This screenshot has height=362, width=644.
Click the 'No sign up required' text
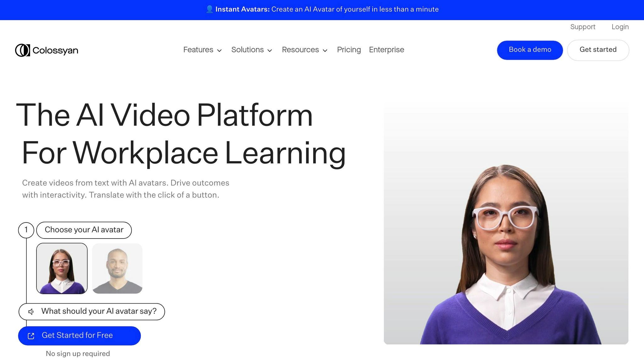[x=78, y=354]
